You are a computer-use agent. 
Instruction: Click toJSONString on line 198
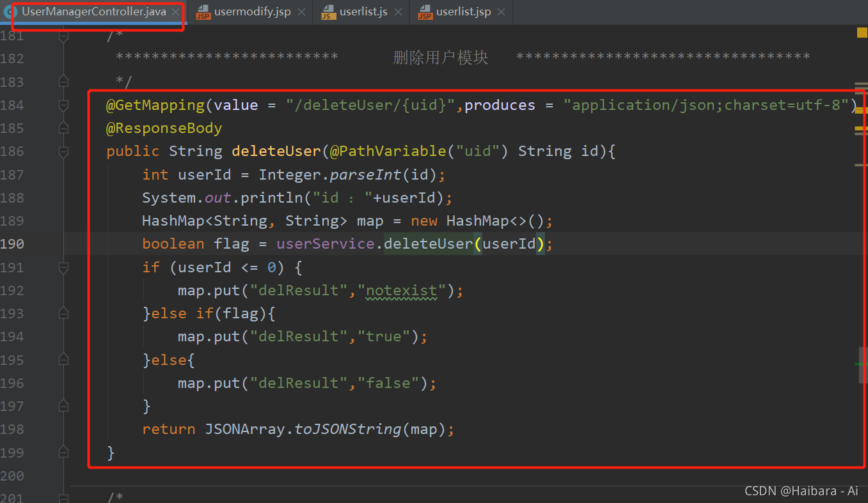coord(347,429)
